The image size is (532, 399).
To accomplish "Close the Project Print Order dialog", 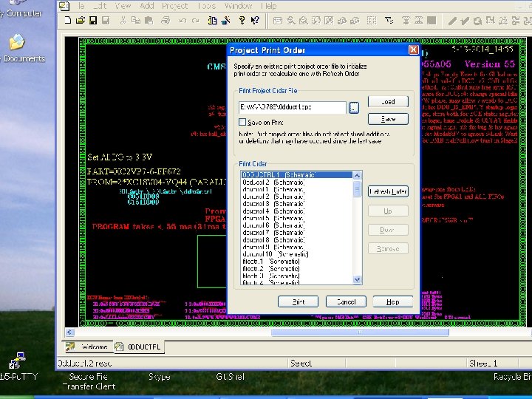I will (413, 50).
